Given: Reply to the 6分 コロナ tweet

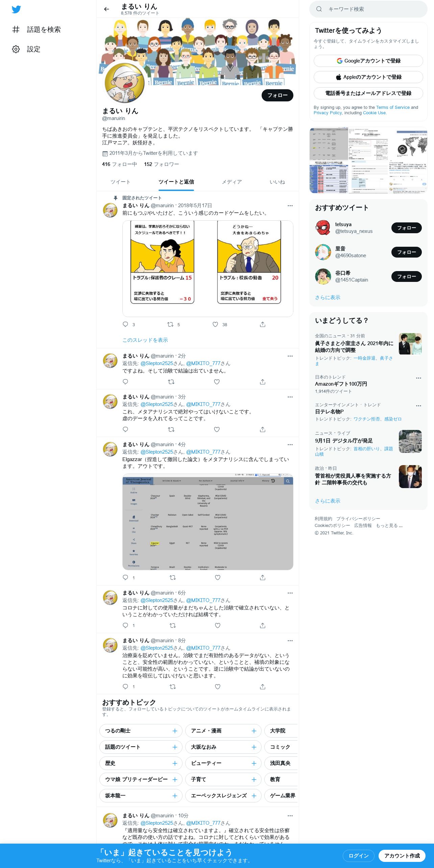Looking at the screenshot, I should point(125,625).
